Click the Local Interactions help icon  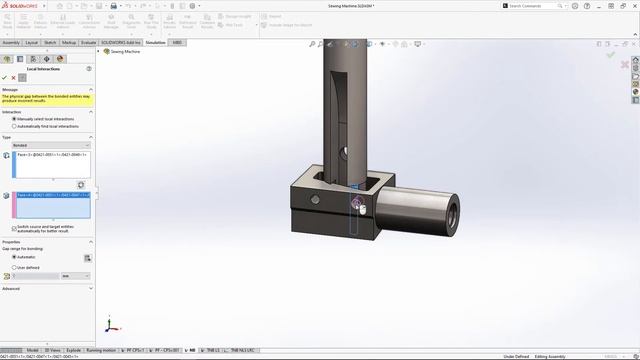click(x=89, y=69)
